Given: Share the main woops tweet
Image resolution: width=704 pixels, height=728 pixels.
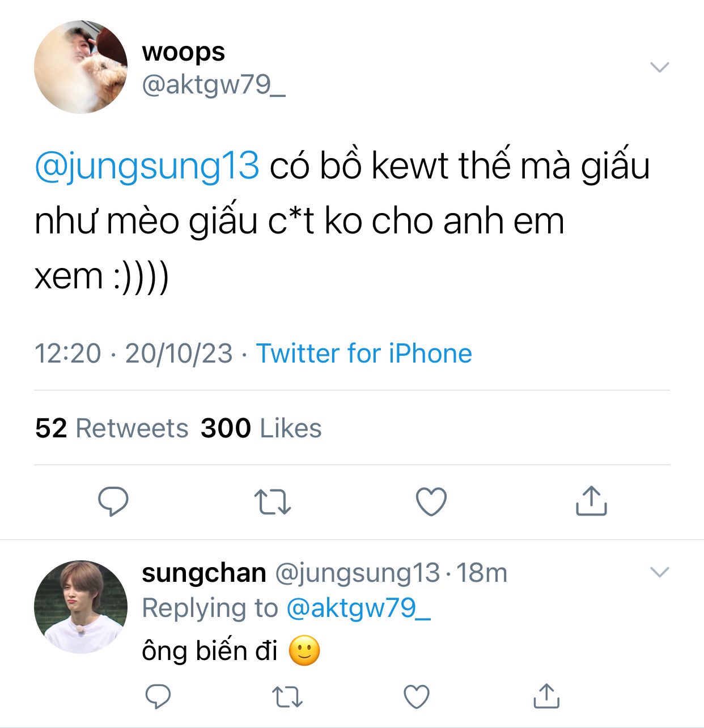Looking at the screenshot, I should (591, 501).
